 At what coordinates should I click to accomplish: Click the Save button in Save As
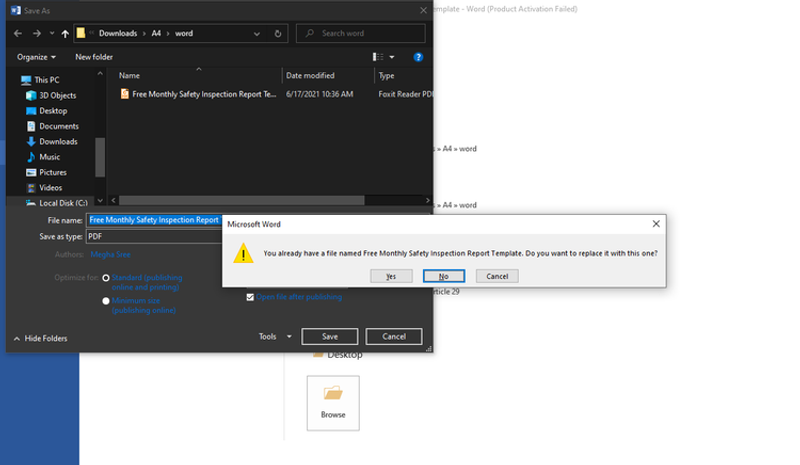[330, 336]
